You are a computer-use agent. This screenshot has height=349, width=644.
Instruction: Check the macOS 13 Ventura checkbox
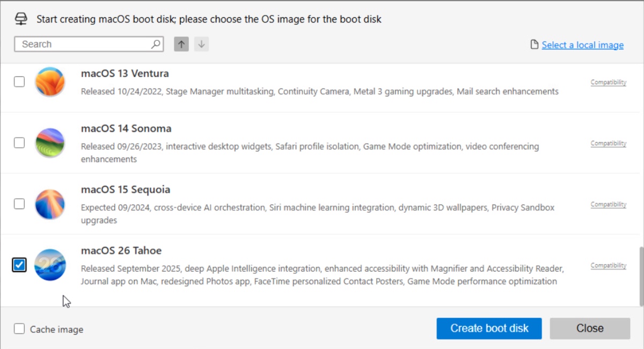coord(19,82)
